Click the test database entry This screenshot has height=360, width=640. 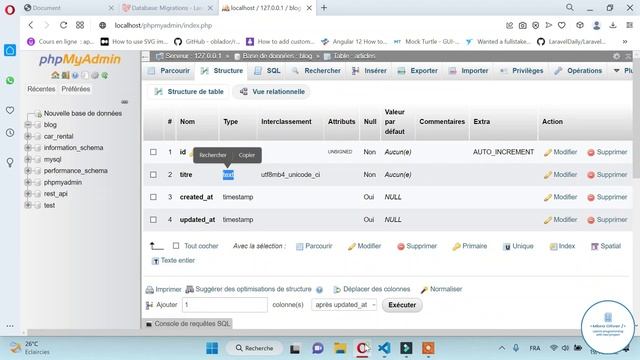point(49,205)
